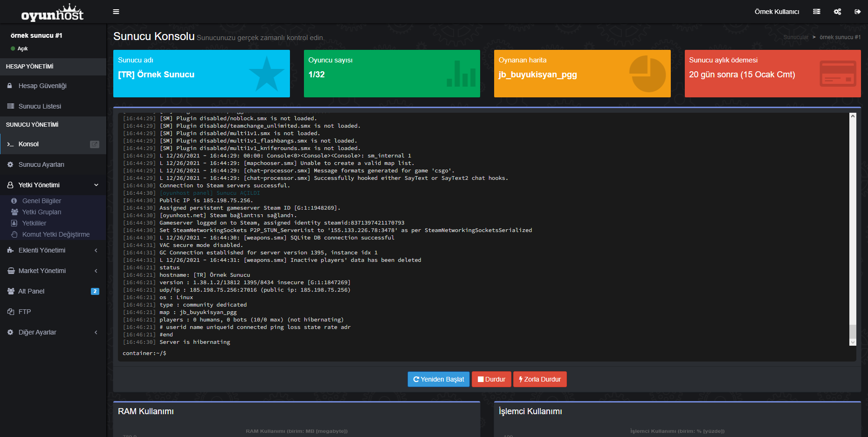Click the gear icon beside Diğer Ayarlar
The width and height of the screenshot is (868, 437).
tap(10, 332)
